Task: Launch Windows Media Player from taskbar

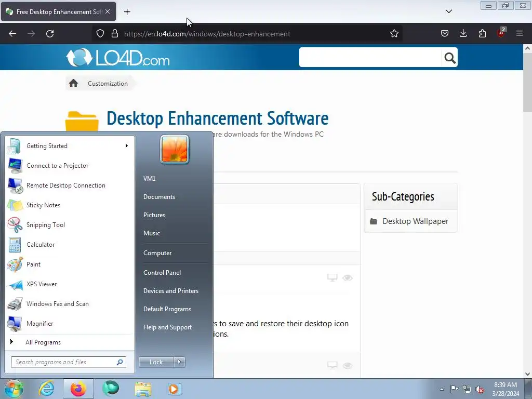Action: pyautogui.click(x=175, y=389)
